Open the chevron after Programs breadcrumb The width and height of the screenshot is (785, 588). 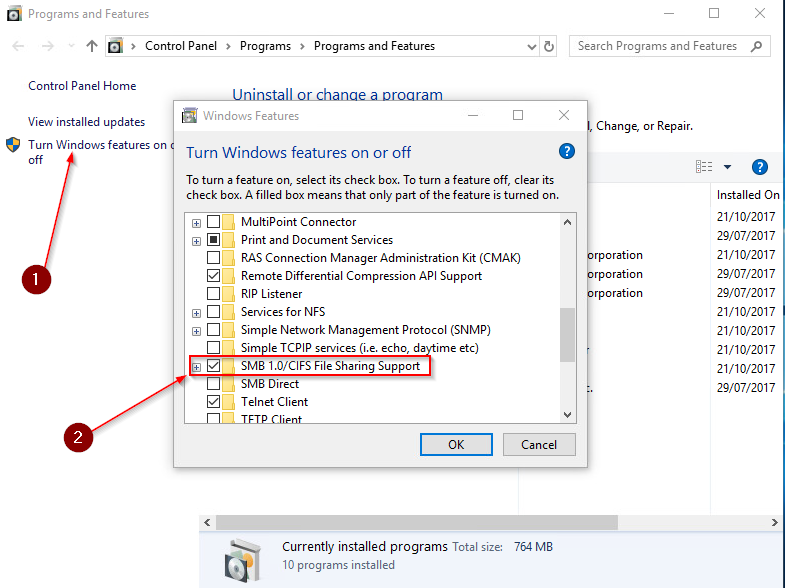click(302, 46)
